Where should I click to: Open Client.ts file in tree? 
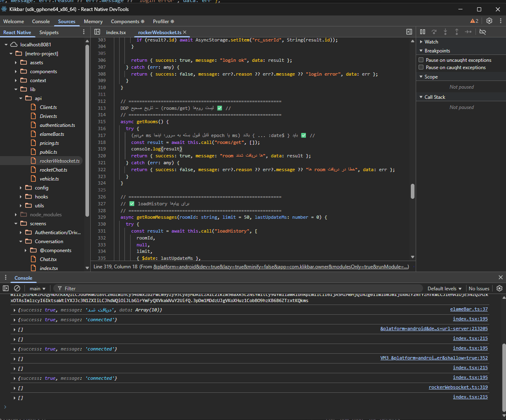click(48, 107)
